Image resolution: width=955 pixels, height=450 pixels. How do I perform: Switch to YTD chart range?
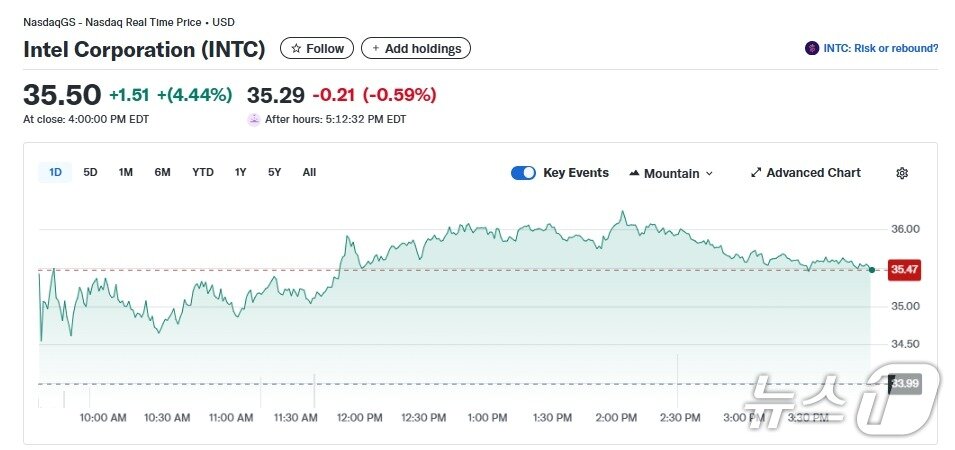(x=203, y=172)
